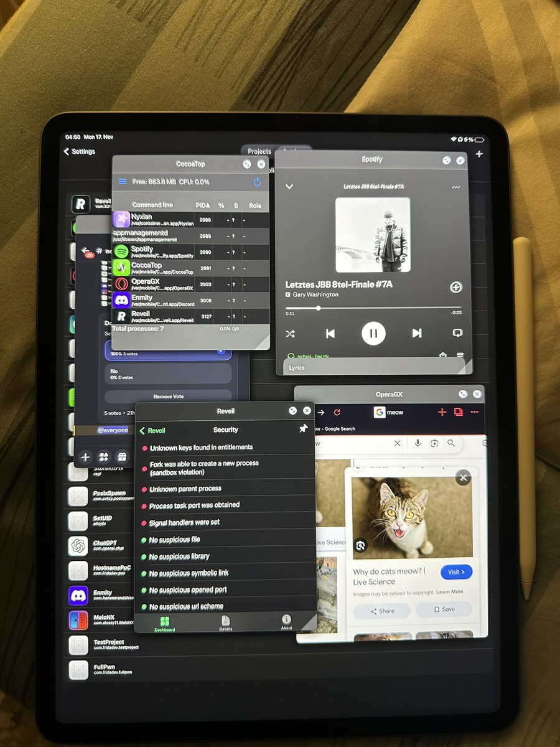This screenshot has height=747, width=560.
Task: Select the No poll option
Action: (x=168, y=374)
